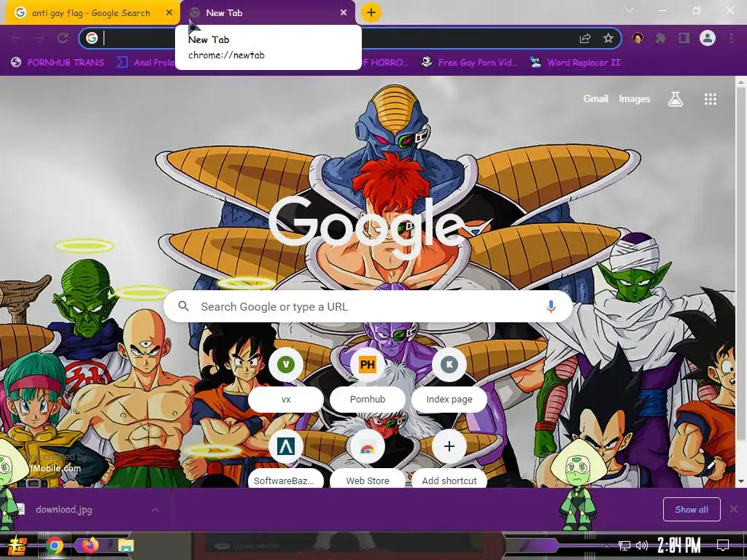This screenshot has height=560, width=747.
Task: Open the Chrome three-dot menu
Action: point(731,38)
